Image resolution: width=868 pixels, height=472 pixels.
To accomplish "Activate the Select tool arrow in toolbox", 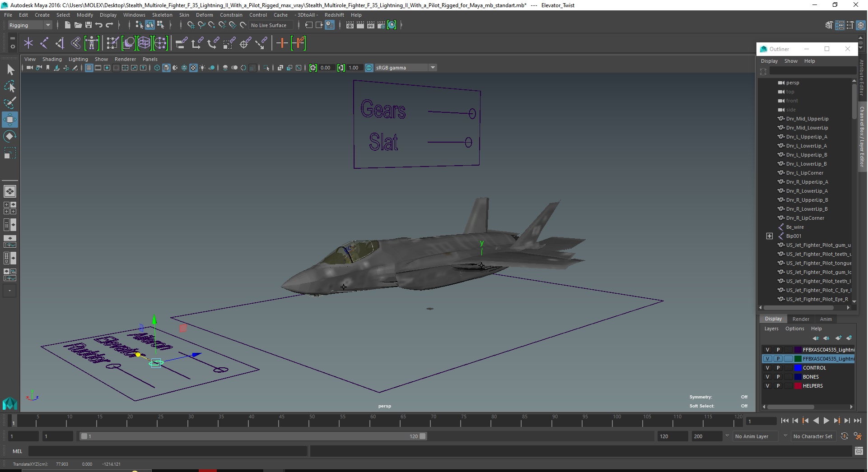I will [10, 69].
